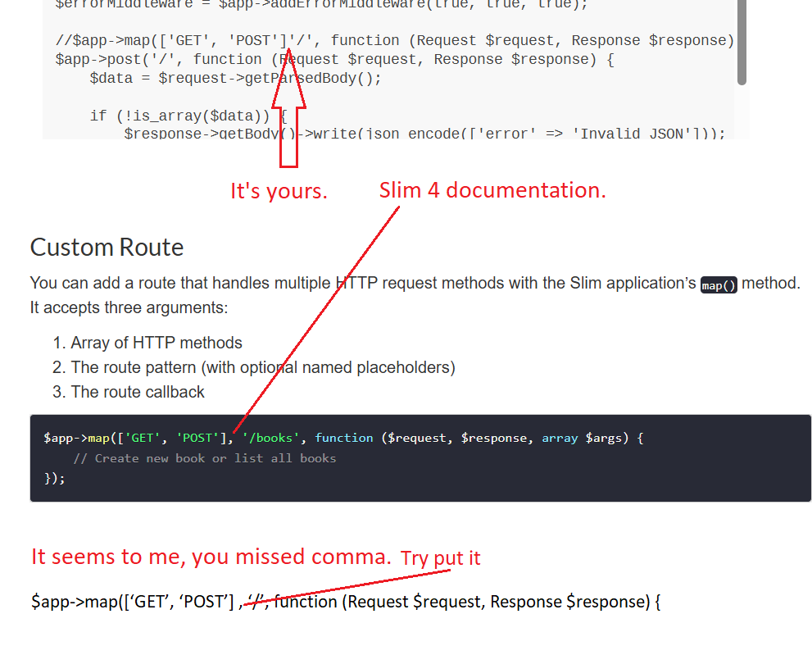The image size is (812, 655).
Task: Click 'It seems to me, you missed comma.'
Action: coord(211,557)
